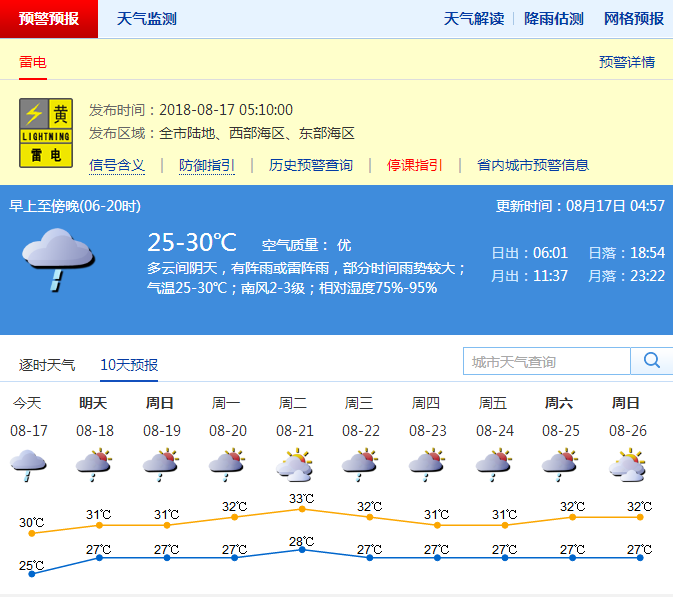Click the search magnifier button
This screenshot has width=673, height=597.
[651, 361]
